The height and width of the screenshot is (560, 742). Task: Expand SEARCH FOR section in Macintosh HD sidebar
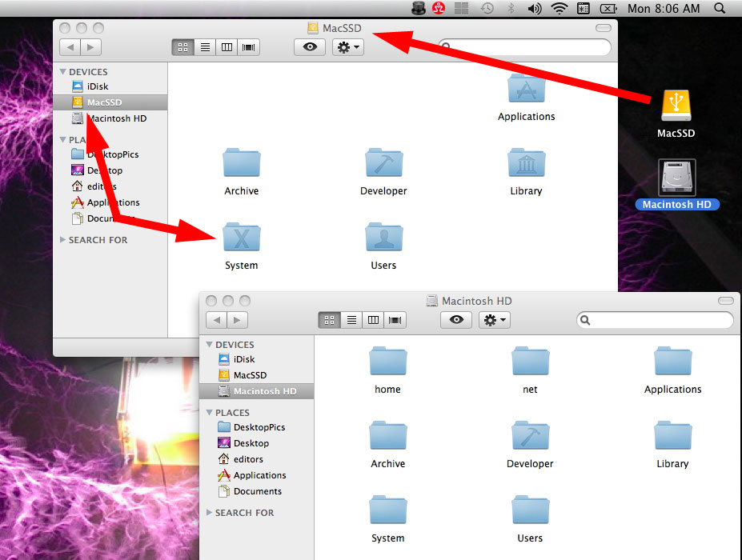coord(209,513)
